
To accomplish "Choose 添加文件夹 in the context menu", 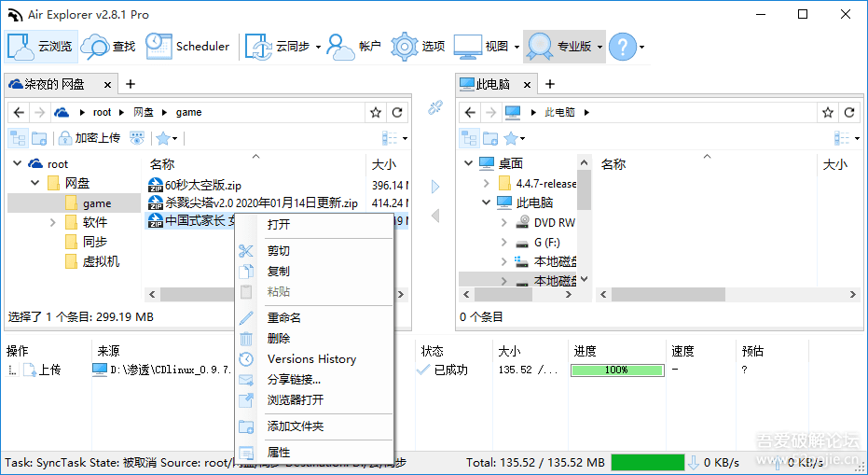I will tap(314, 426).
